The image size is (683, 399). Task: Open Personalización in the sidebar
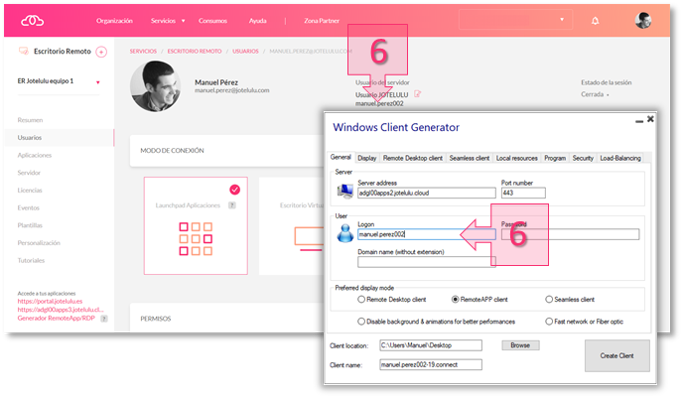point(39,243)
